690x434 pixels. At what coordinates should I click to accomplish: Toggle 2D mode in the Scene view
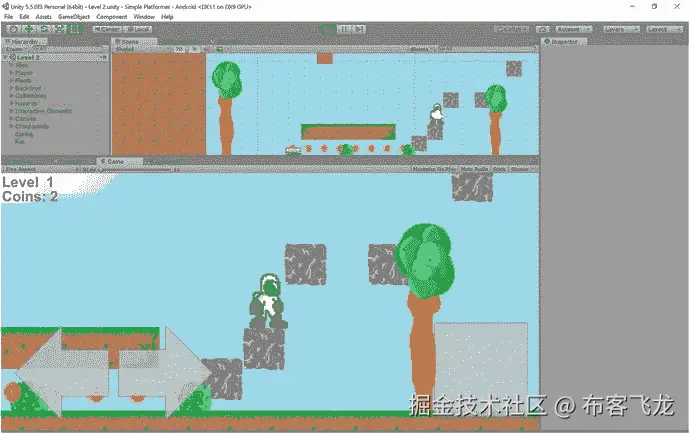click(x=180, y=49)
